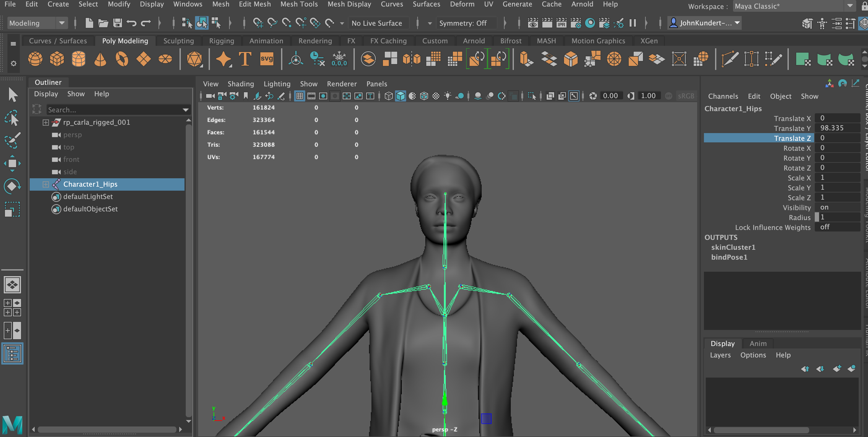Screen dimensions: 868x437
Task: Select the SVG import shelf icon
Action: [267, 59]
